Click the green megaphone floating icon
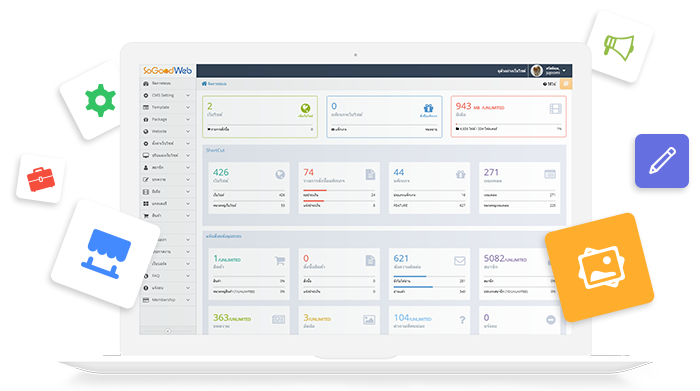This screenshot has height=391, width=700. tap(620, 47)
